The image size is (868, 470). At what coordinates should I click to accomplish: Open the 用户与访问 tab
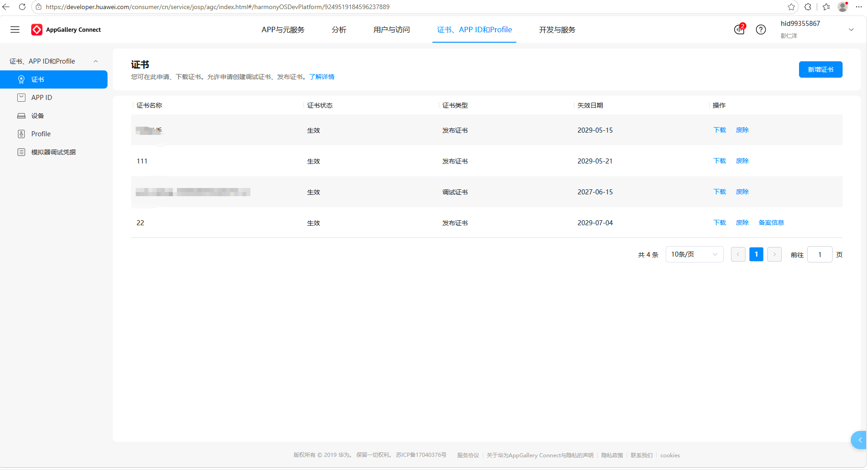[392, 30]
